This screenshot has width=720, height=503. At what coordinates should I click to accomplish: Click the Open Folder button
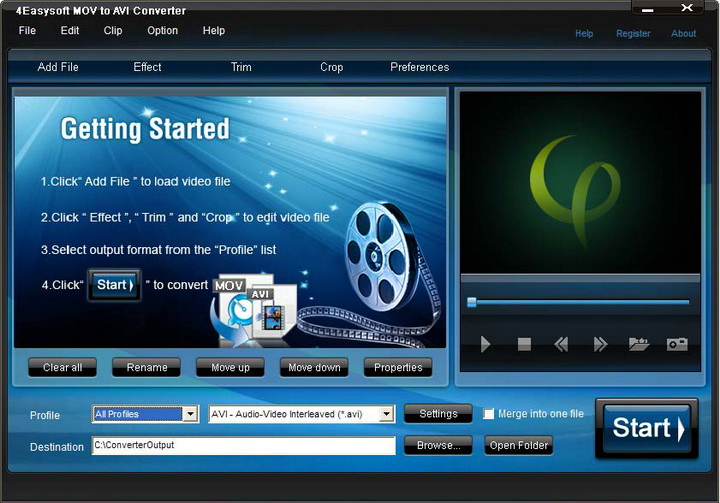(518, 446)
